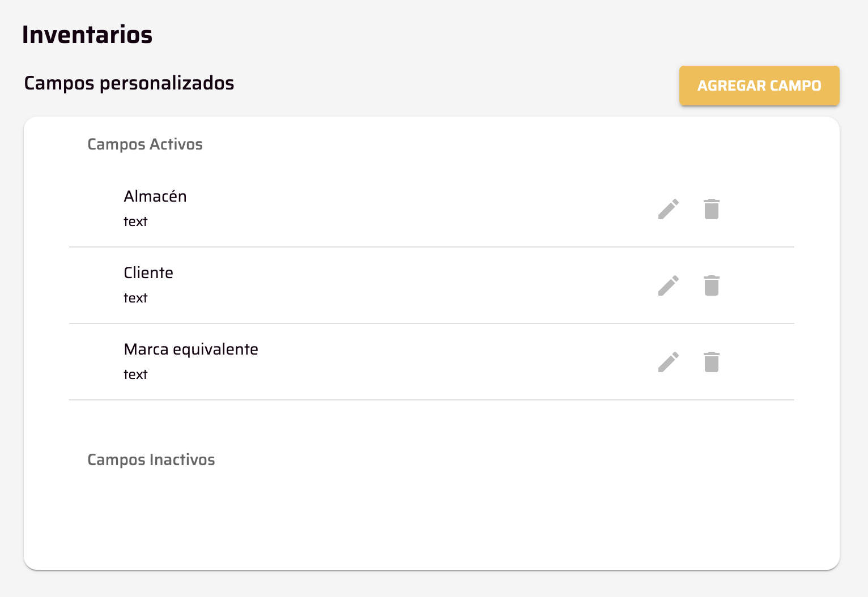Viewport: 868px width, 597px height.
Task: Click the Inventarios page title
Action: 87,35
